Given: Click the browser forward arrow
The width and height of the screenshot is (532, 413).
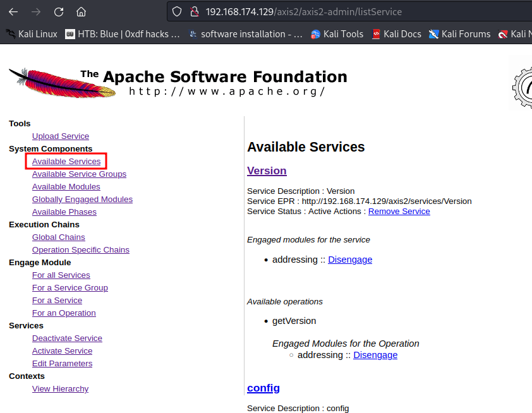Looking at the screenshot, I should 35,12.
